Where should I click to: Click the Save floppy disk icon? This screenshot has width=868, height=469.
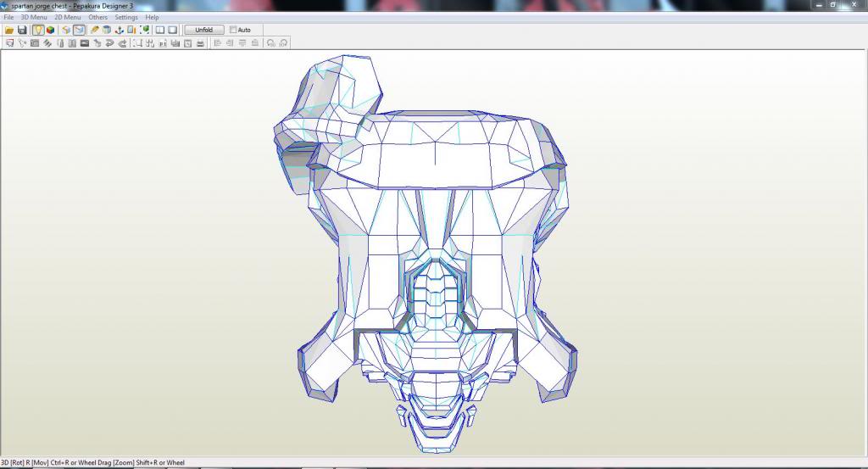(22, 30)
